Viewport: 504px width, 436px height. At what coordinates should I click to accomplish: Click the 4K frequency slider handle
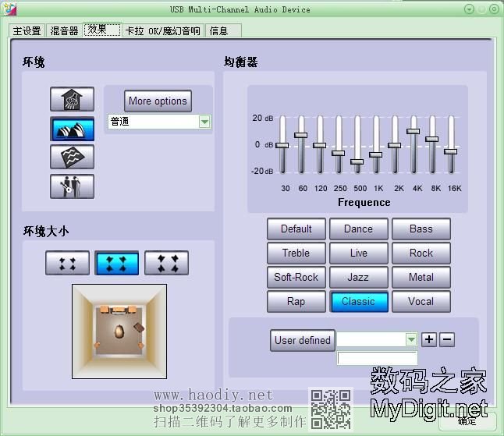pos(413,132)
